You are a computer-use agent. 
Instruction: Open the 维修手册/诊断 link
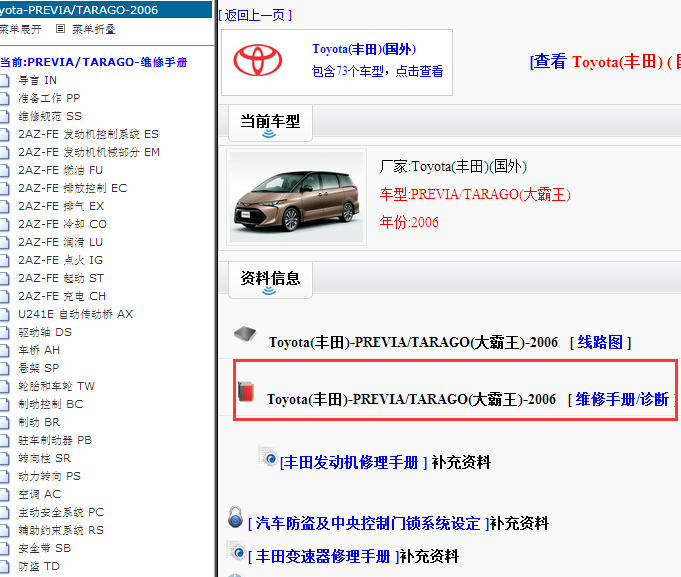622,399
